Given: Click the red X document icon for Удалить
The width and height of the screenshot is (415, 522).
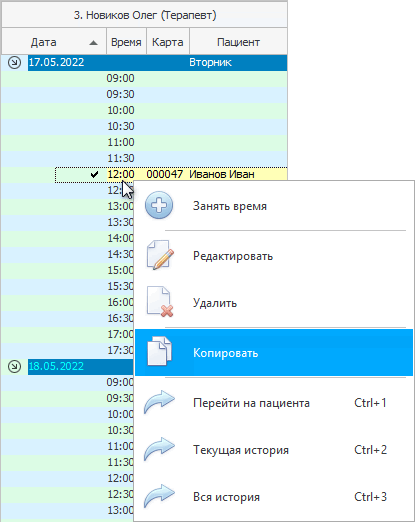Looking at the screenshot, I should (x=160, y=302).
